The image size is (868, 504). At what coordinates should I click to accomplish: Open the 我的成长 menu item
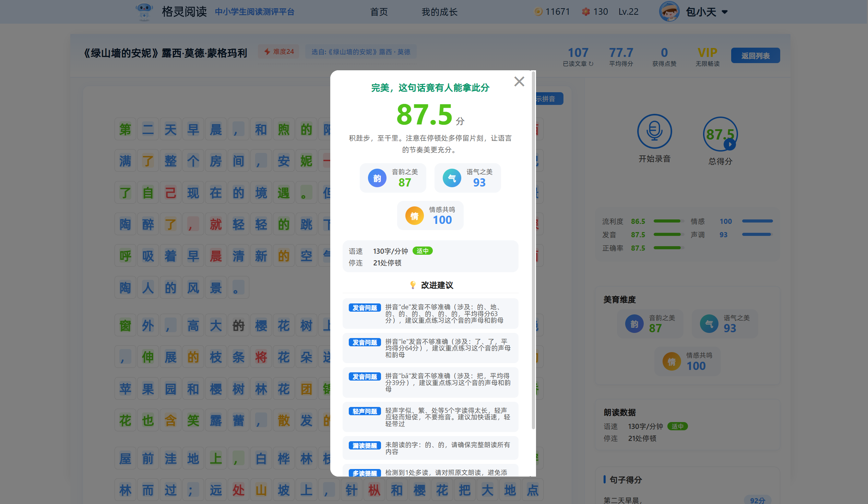pyautogui.click(x=440, y=12)
